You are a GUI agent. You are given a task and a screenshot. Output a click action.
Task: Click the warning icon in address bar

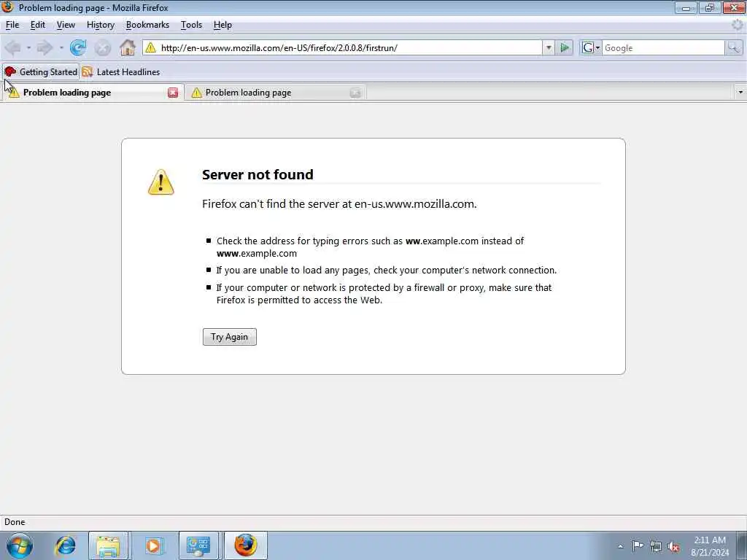(x=150, y=47)
